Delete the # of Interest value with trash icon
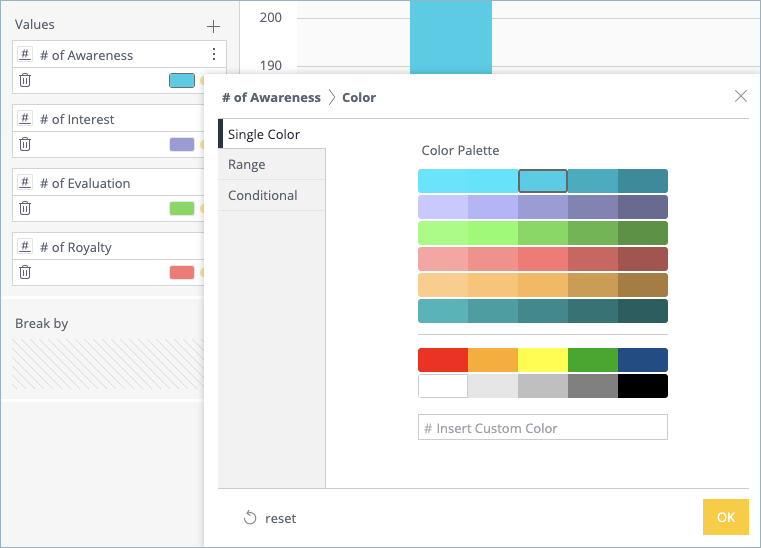 (26, 144)
